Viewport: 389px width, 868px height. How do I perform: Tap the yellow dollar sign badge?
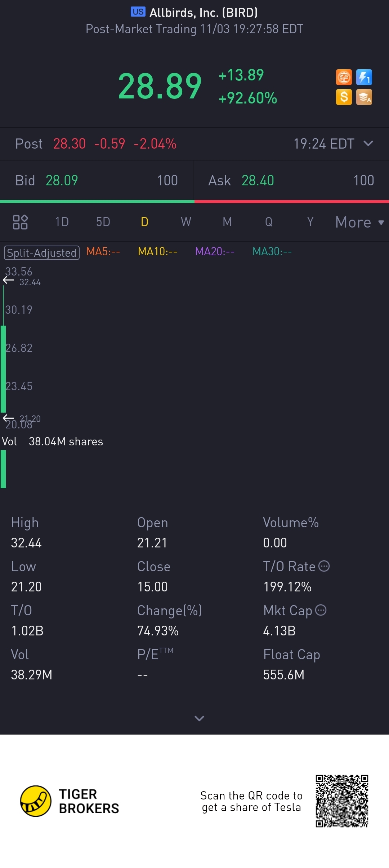point(344,97)
